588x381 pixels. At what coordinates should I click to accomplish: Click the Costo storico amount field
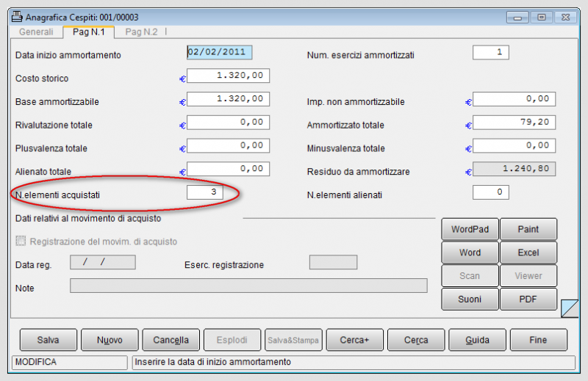coord(228,76)
